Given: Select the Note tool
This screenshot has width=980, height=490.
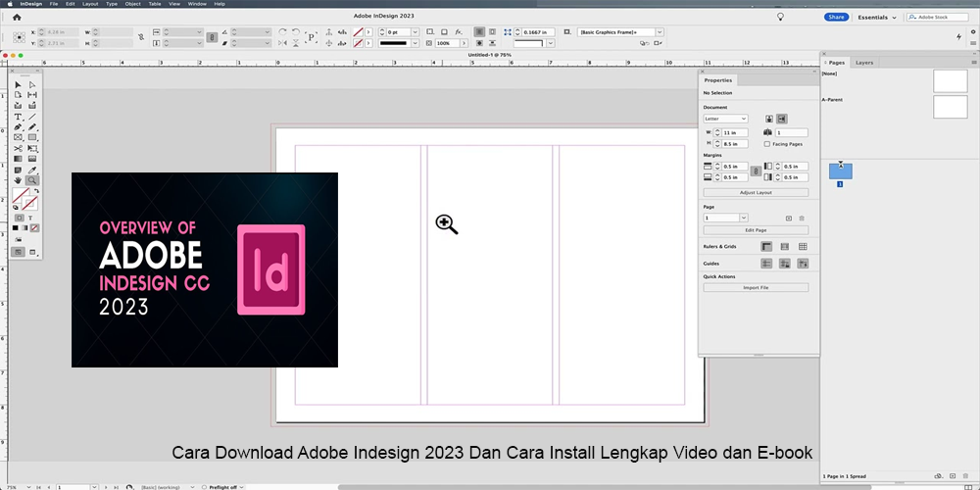Looking at the screenshot, I should 18,170.
